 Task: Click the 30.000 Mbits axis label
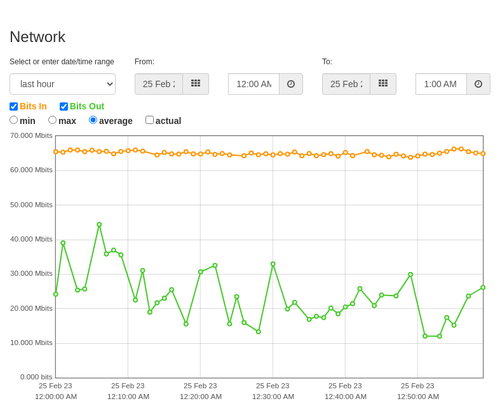coord(31,273)
